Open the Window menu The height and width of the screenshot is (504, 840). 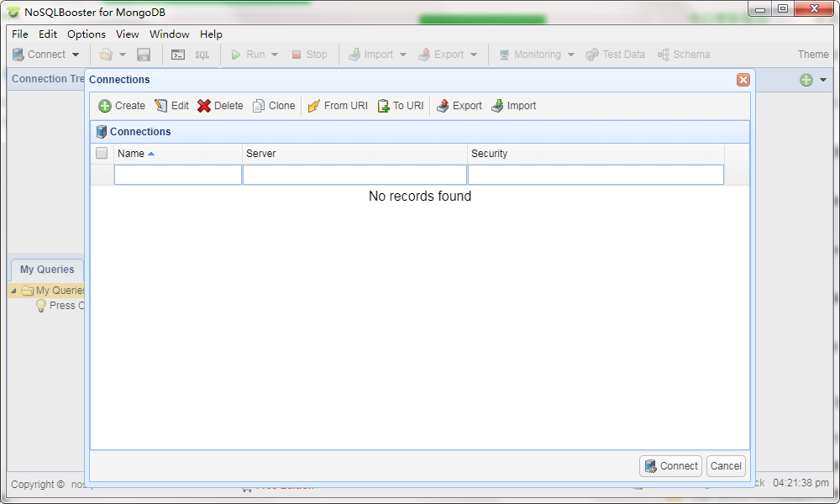(170, 34)
